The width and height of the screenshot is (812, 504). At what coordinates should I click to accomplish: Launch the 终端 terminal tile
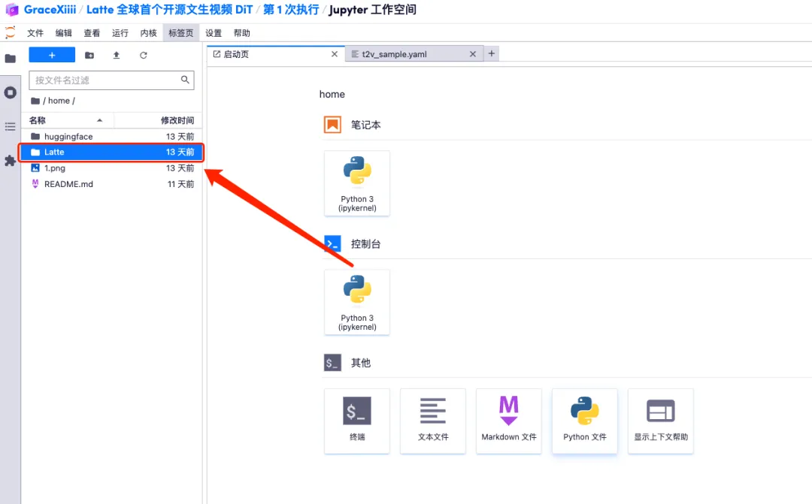(x=357, y=421)
